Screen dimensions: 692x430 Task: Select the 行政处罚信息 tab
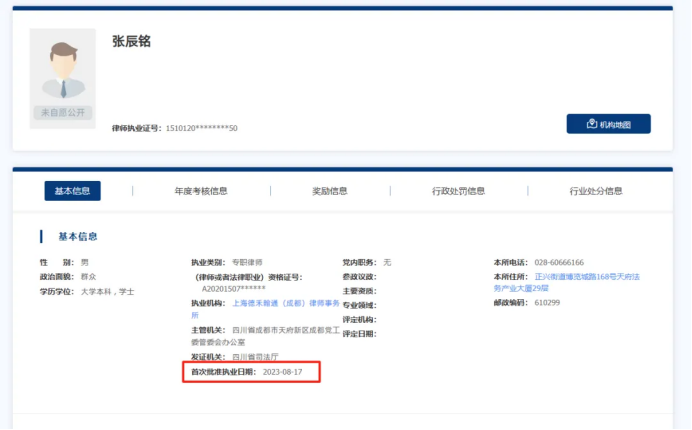[458, 191]
